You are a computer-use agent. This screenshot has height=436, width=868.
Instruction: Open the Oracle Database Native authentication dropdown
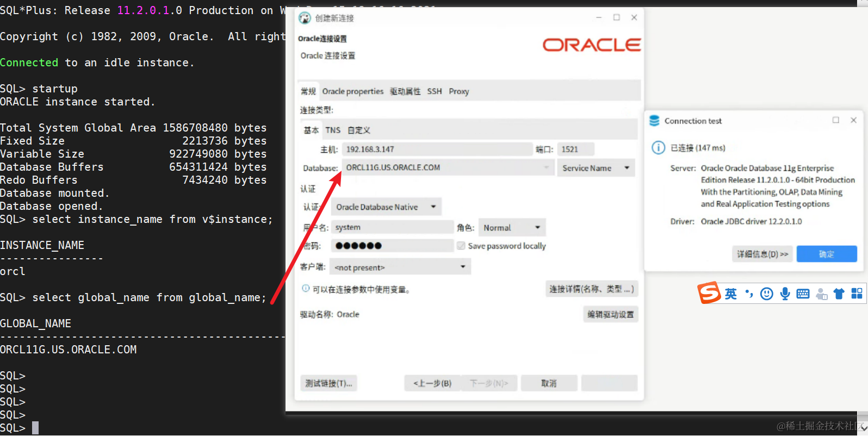pyautogui.click(x=386, y=207)
